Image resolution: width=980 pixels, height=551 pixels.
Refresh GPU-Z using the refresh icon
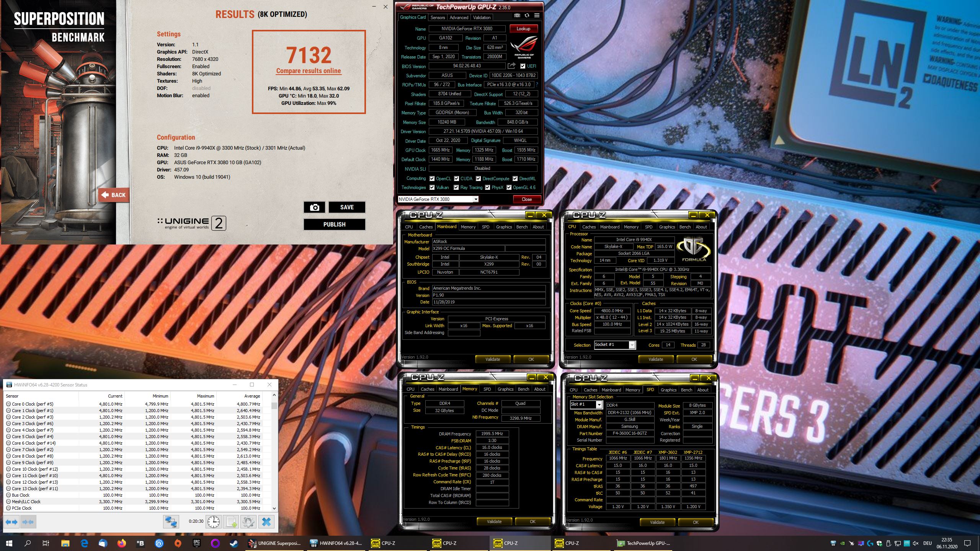[x=527, y=15]
